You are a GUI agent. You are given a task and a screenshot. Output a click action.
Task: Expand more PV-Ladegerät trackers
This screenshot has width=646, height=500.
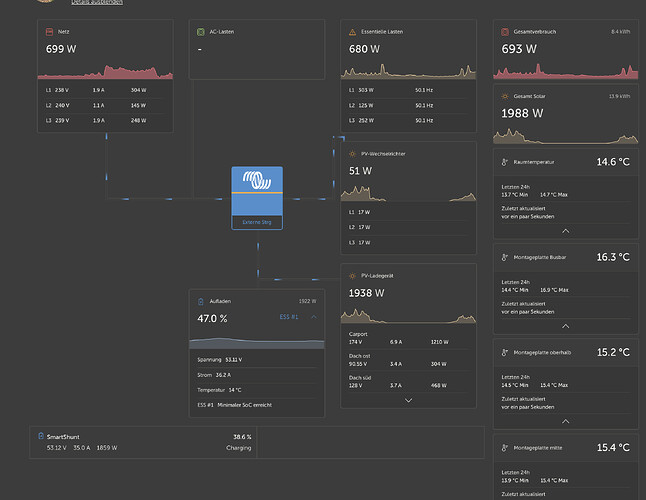click(x=408, y=400)
